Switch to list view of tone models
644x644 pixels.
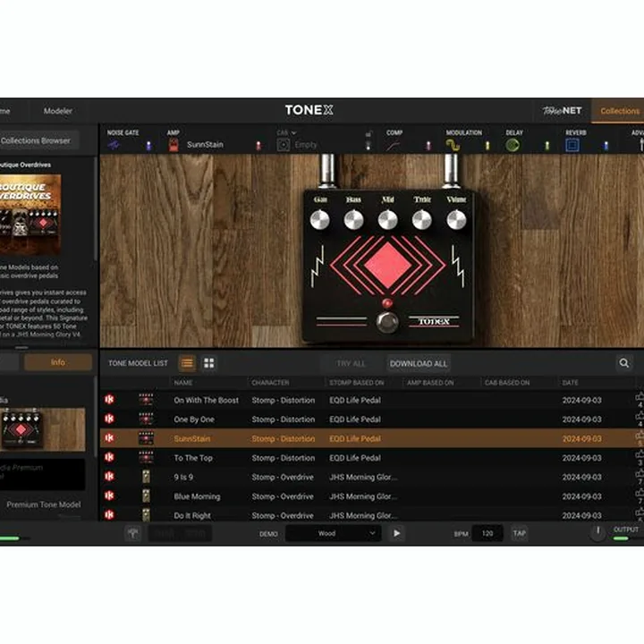tap(187, 363)
